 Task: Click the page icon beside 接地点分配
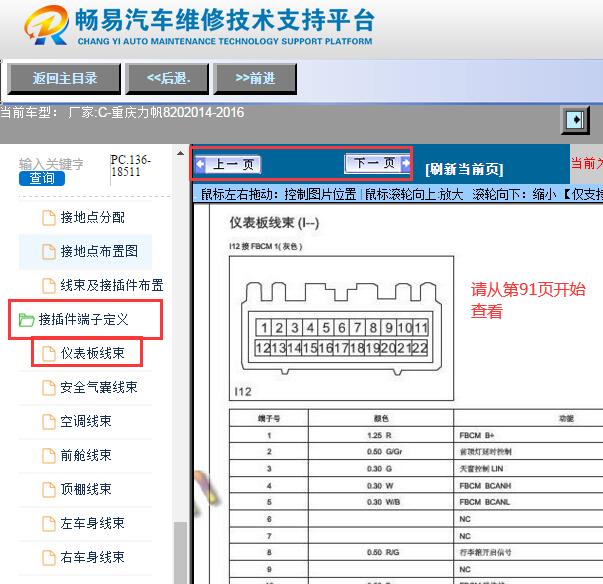(48, 218)
